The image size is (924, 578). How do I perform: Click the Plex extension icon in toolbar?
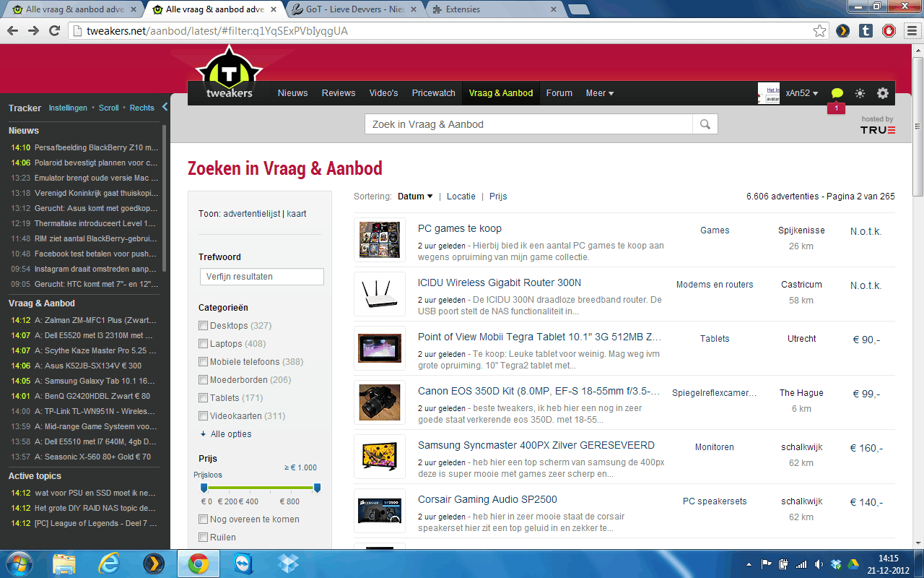point(842,31)
